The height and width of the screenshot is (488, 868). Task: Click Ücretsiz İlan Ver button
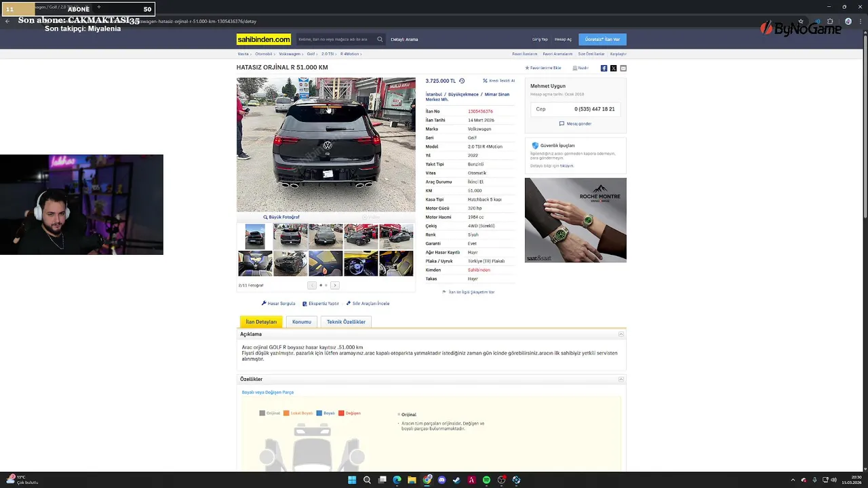click(x=603, y=39)
